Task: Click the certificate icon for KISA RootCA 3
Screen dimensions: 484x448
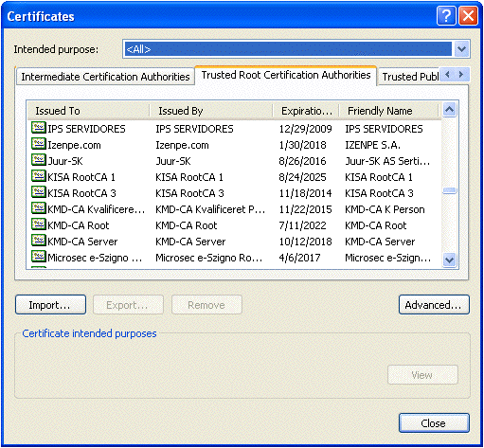Action: pos(39,192)
